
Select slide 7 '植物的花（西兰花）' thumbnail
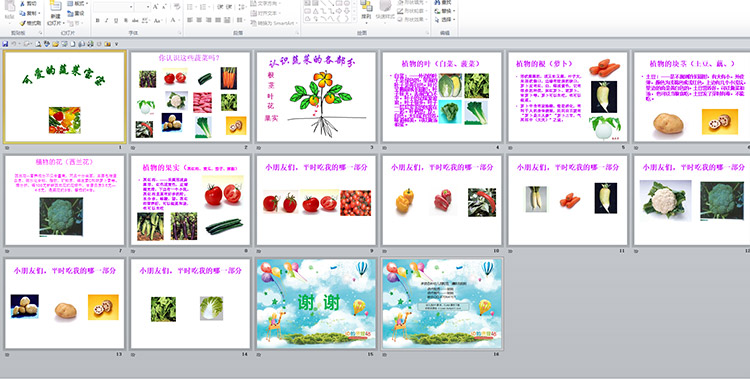point(65,200)
